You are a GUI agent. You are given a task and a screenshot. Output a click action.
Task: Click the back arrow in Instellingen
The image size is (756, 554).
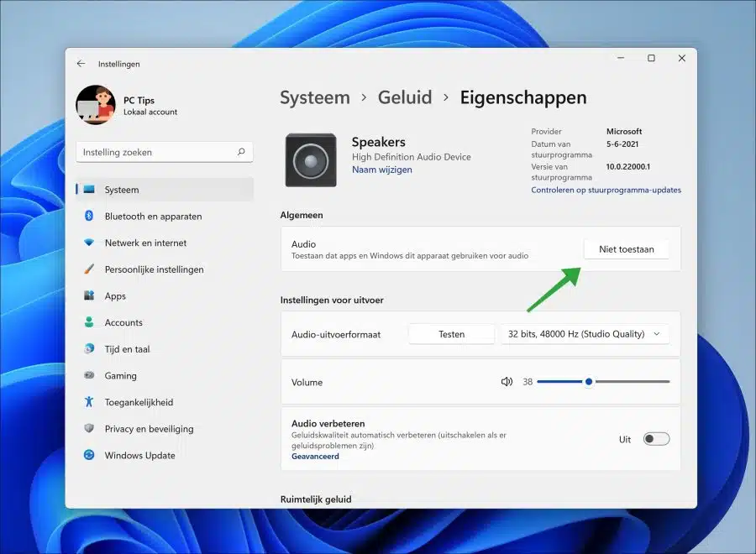[81, 64]
